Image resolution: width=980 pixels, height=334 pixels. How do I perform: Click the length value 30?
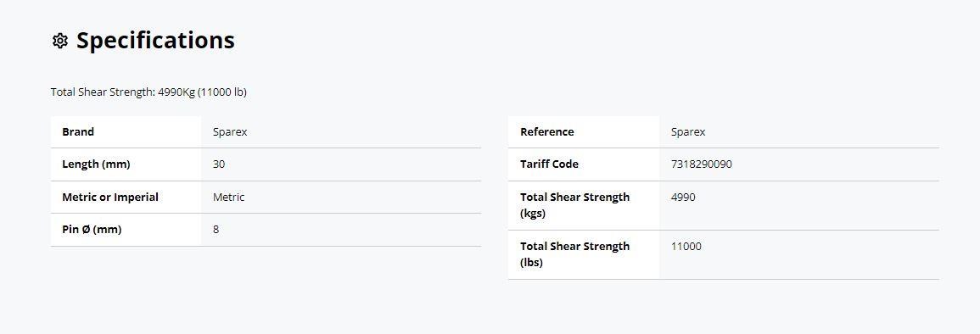(219, 164)
